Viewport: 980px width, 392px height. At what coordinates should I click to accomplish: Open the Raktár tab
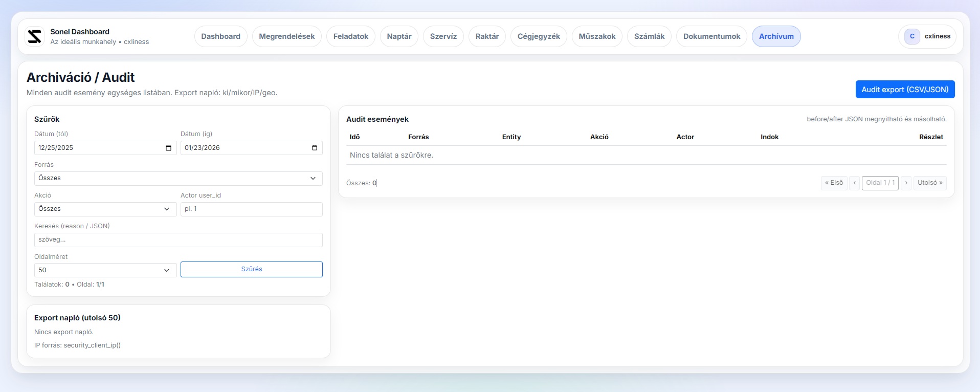tap(487, 36)
